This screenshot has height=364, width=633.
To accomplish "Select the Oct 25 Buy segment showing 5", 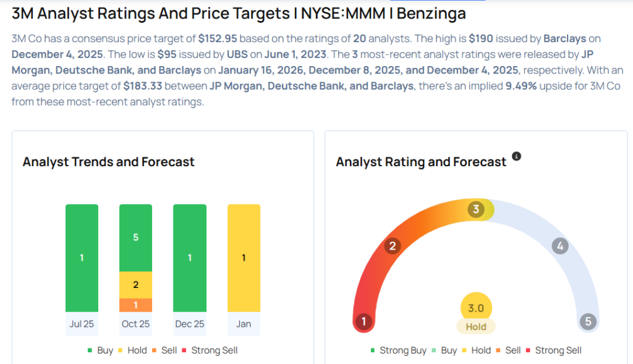I will point(135,238).
